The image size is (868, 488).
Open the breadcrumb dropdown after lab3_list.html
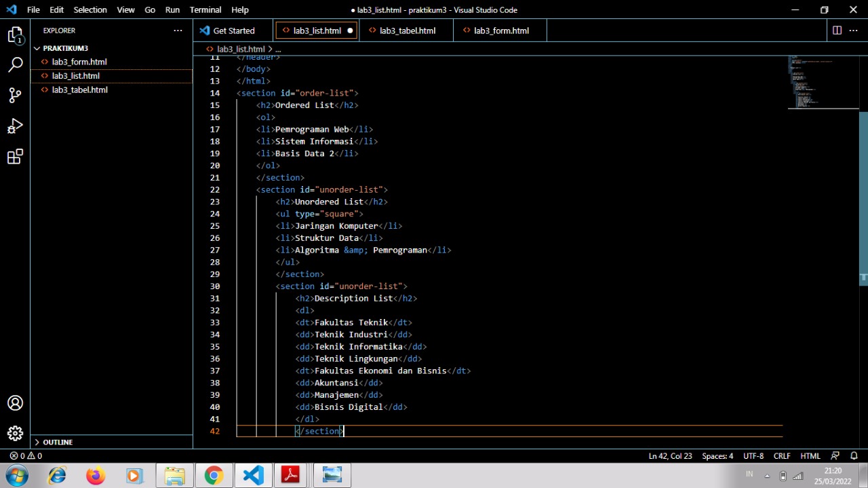(277, 49)
